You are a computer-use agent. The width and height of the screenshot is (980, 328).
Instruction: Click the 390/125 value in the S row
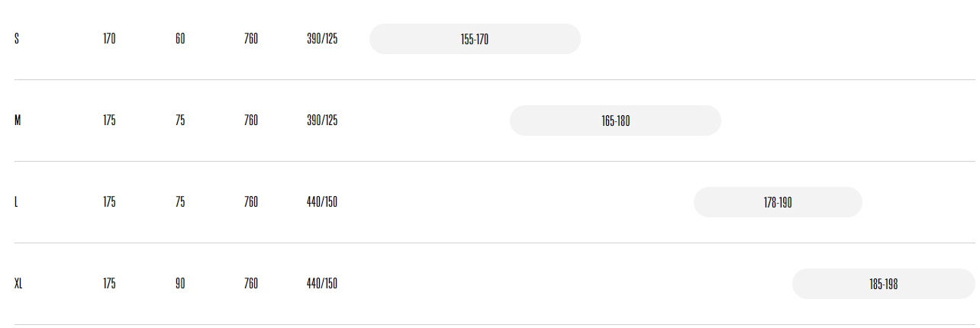pyautogui.click(x=322, y=39)
